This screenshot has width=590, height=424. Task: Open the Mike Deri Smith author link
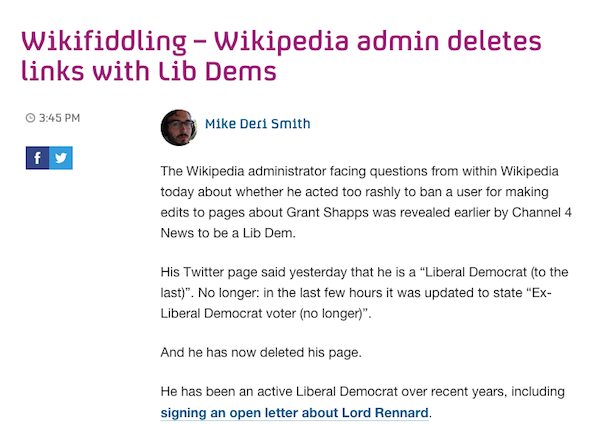(x=257, y=124)
